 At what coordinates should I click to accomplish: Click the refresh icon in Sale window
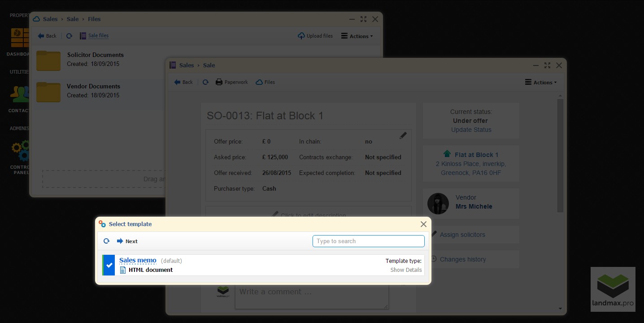tap(205, 82)
